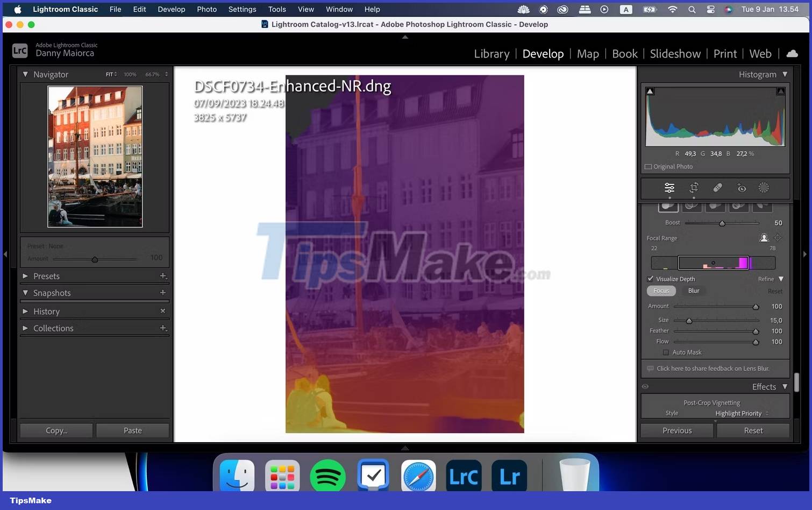Select the Edit adjustments tool icon
The height and width of the screenshot is (510, 812).
coord(669,188)
